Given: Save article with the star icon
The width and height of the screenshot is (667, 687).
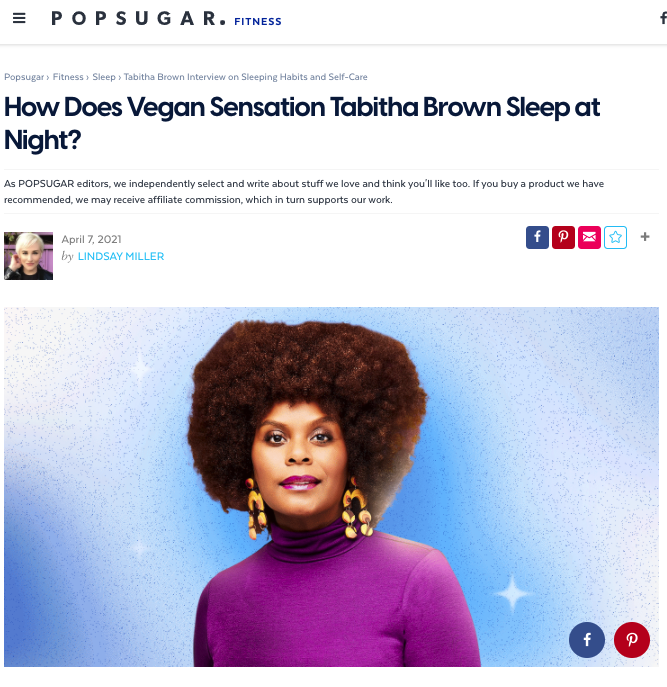Looking at the screenshot, I should [615, 237].
